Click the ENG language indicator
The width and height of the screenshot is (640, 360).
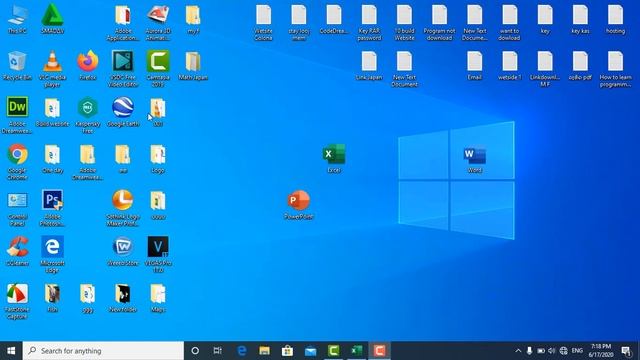pyautogui.click(x=577, y=351)
